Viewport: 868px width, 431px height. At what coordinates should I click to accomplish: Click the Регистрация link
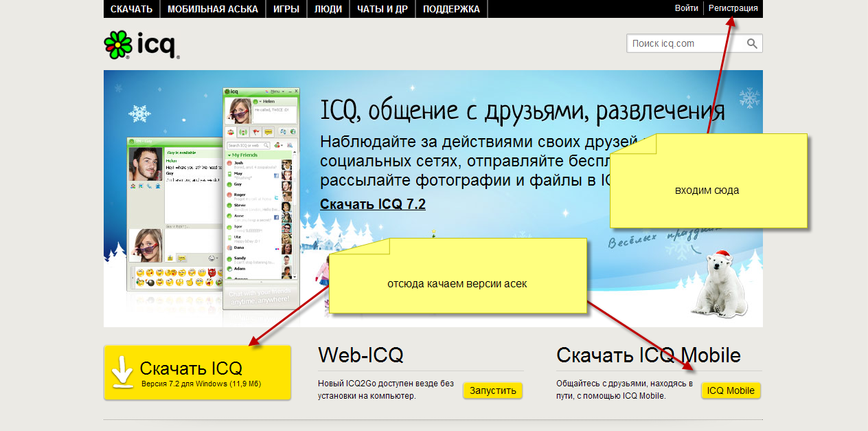click(733, 8)
